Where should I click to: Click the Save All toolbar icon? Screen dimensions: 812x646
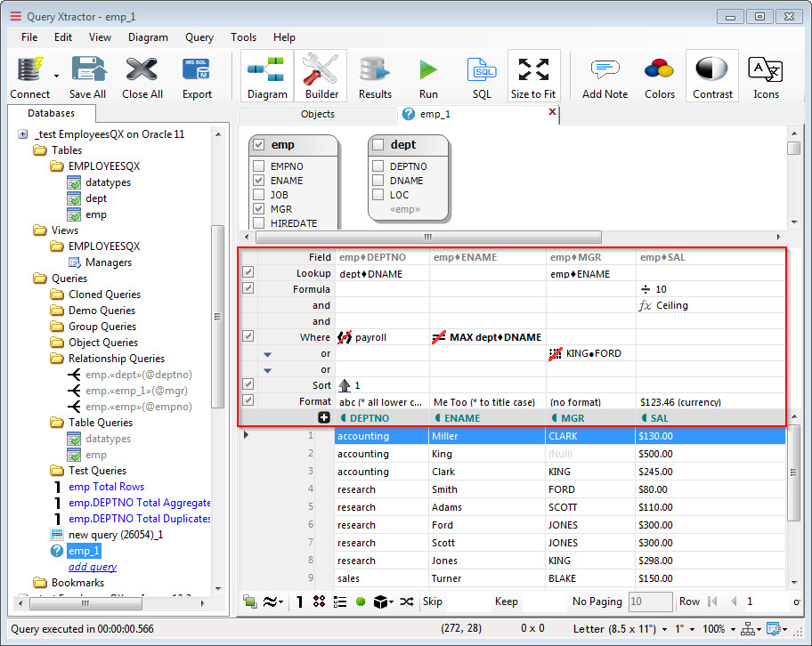[x=88, y=70]
